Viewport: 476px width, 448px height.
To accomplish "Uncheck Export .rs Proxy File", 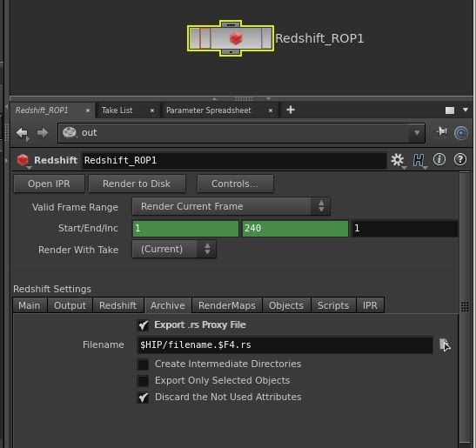I will pyautogui.click(x=143, y=325).
